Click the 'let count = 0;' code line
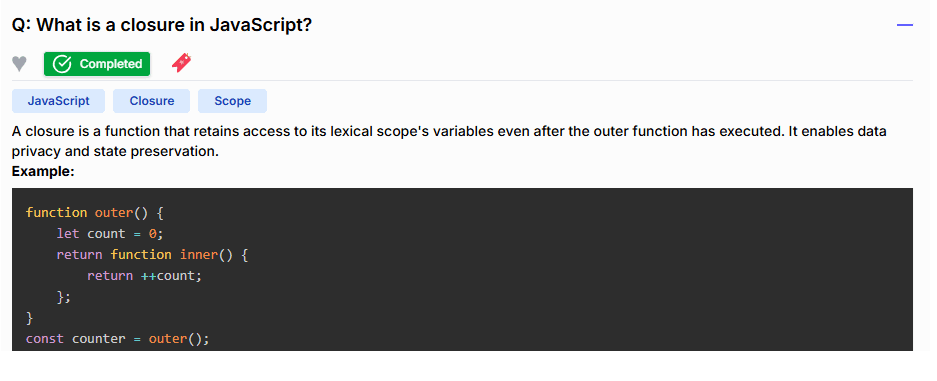Image resolution: width=937 pixels, height=381 pixels. click(110, 233)
